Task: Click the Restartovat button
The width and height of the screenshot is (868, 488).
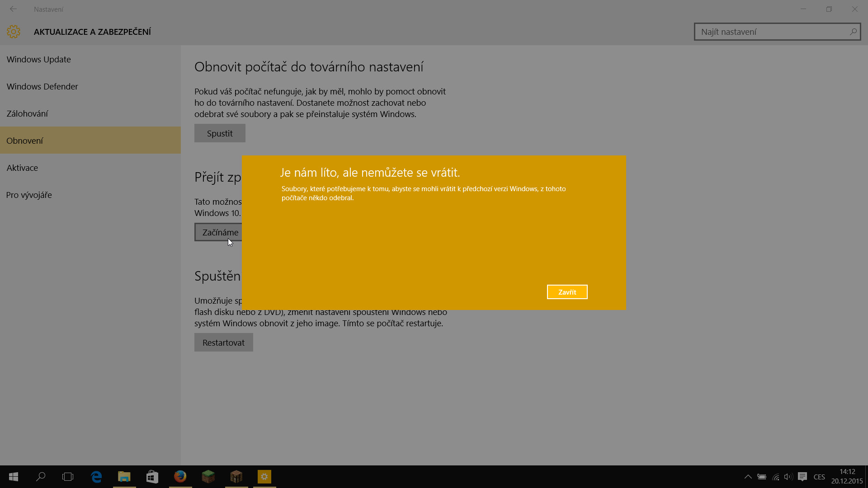Action: [223, 343]
